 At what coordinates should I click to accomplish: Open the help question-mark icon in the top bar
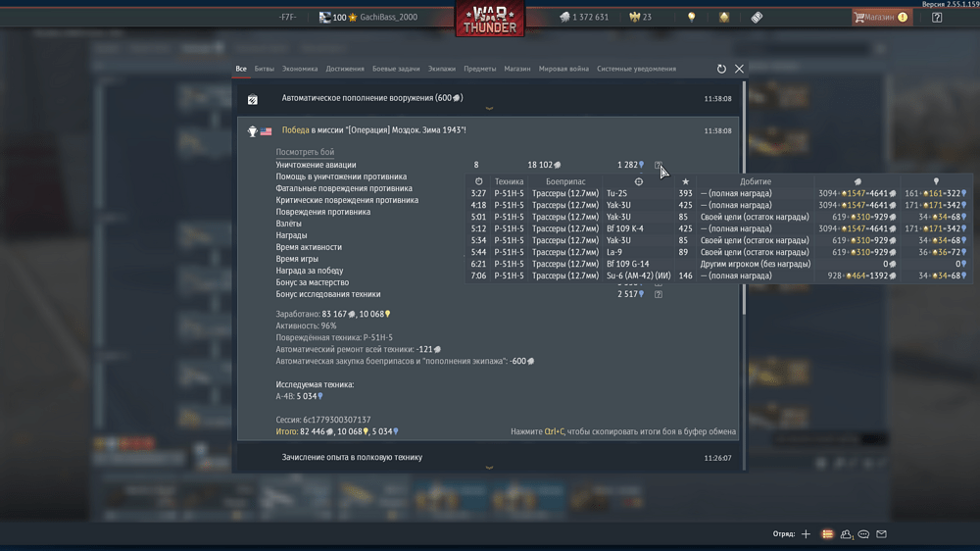[936, 18]
